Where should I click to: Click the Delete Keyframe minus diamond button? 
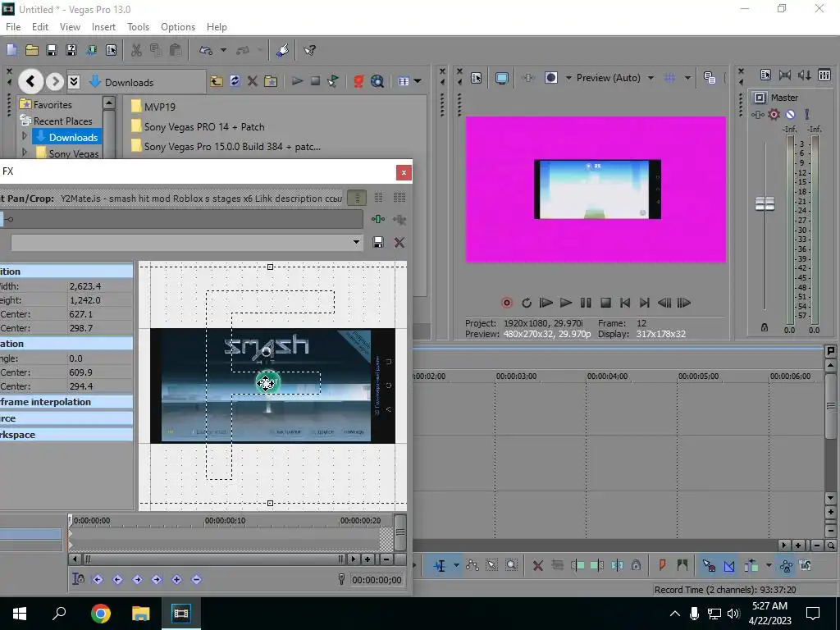197,579
